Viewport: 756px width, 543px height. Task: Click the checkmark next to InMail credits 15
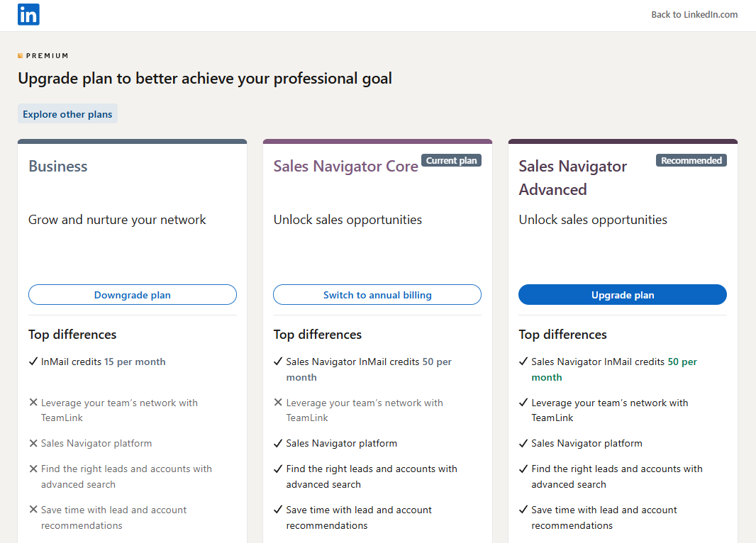point(33,361)
